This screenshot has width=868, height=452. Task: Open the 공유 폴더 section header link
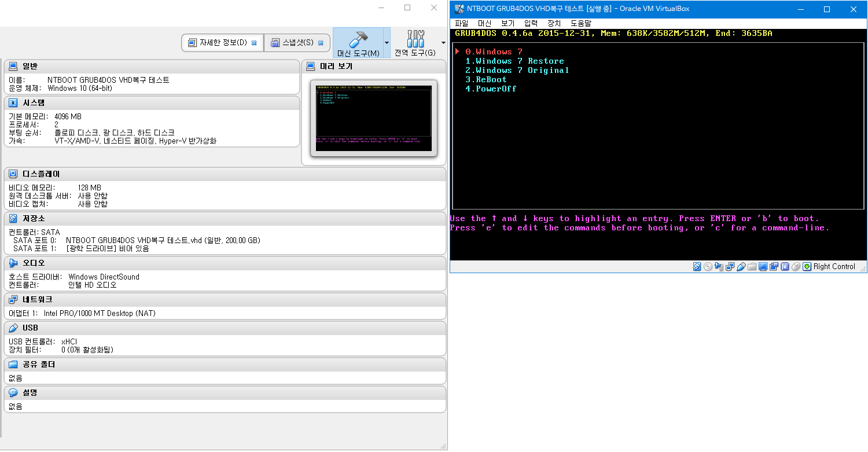[x=39, y=365]
